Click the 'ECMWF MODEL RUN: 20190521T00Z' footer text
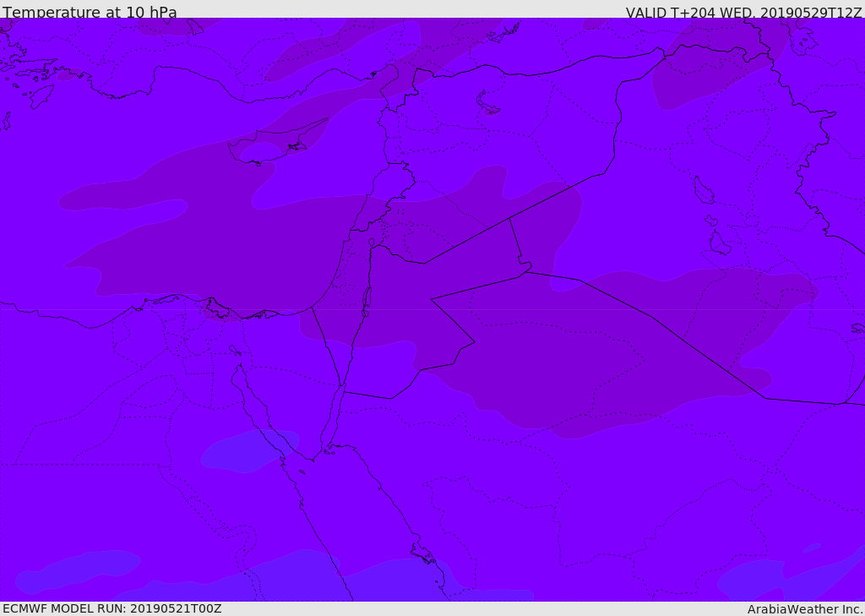 click(112, 608)
